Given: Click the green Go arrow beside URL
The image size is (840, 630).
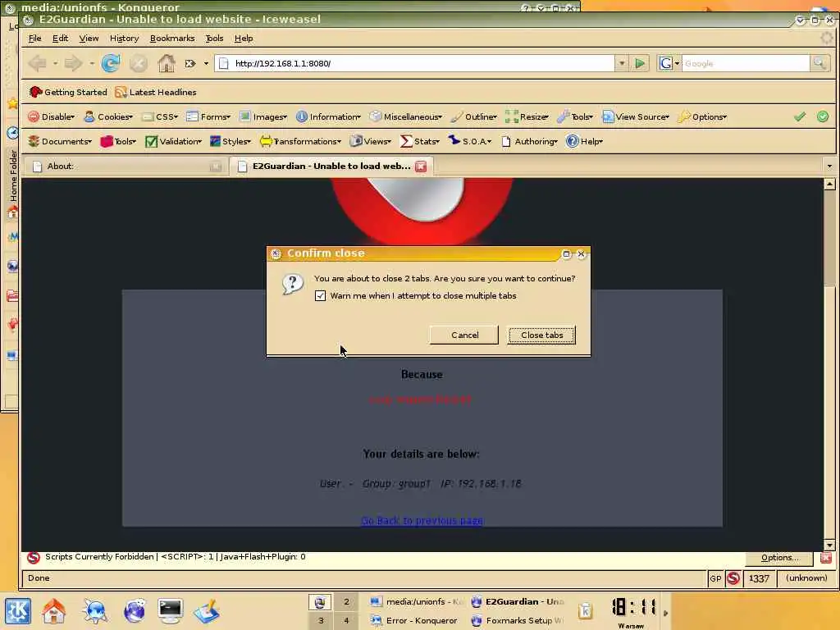Looking at the screenshot, I should (640, 63).
